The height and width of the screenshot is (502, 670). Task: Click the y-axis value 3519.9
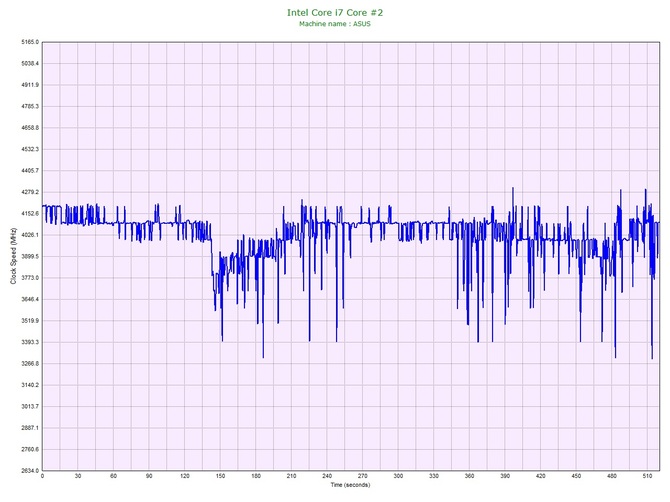(x=30, y=321)
